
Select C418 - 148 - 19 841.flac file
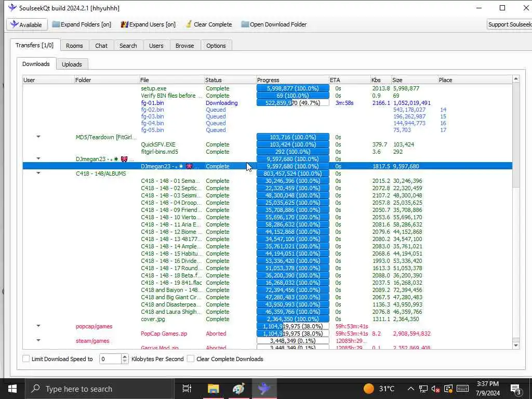point(171,283)
